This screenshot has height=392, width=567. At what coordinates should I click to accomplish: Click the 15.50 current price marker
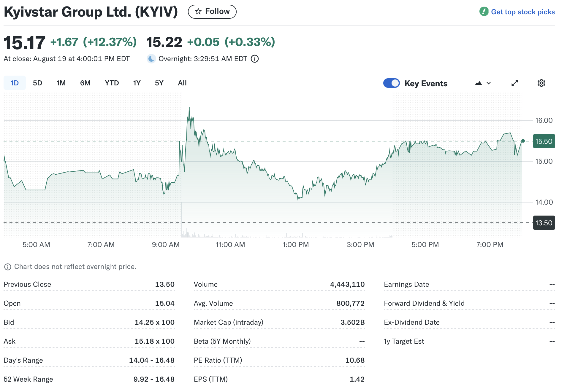click(544, 141)
